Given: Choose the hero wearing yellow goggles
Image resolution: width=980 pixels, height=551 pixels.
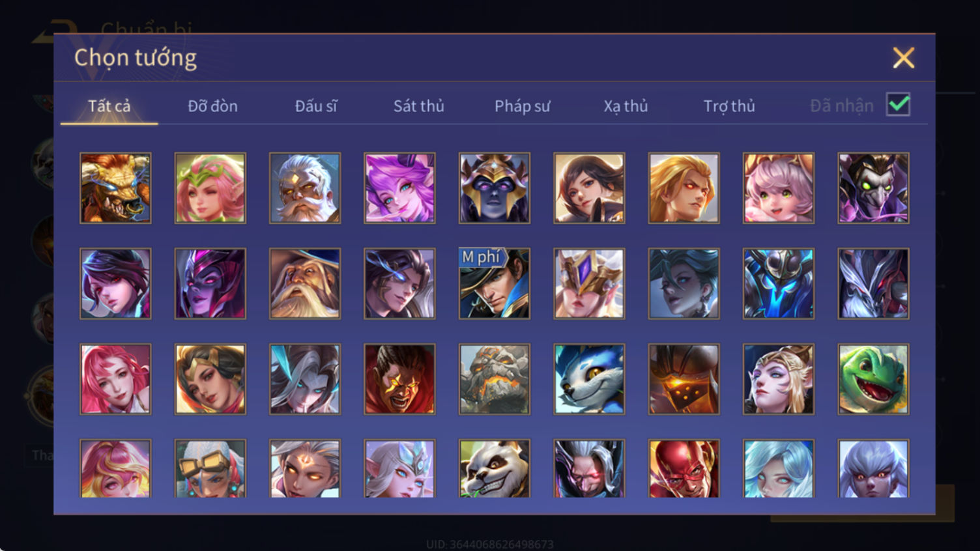Looking at the screenshot, I should [x=210, y=468].
